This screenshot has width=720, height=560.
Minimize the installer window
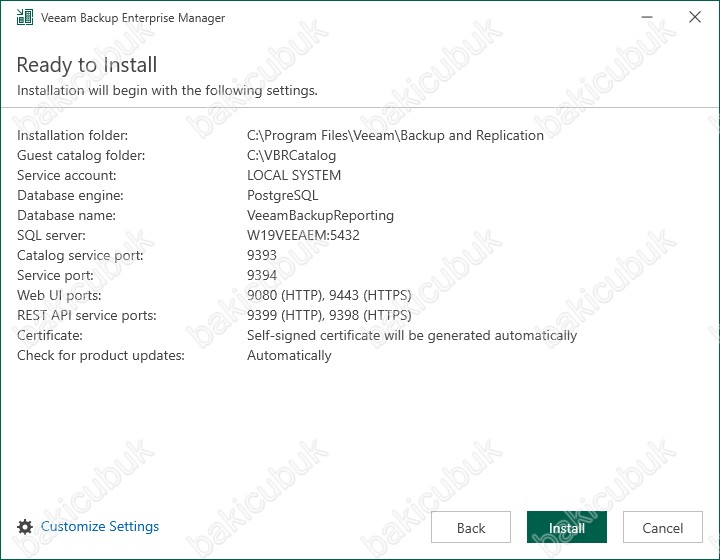(x=647, y=17)
